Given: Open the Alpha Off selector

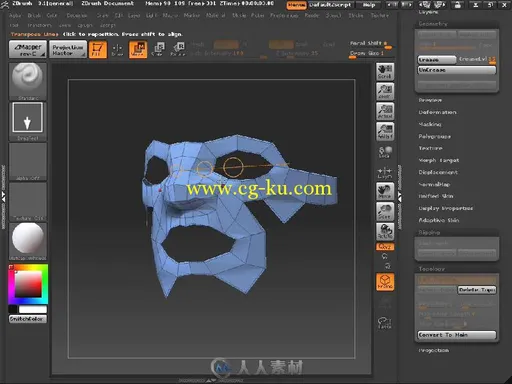Looking at the screenshot, I should (x=28, y=162).
